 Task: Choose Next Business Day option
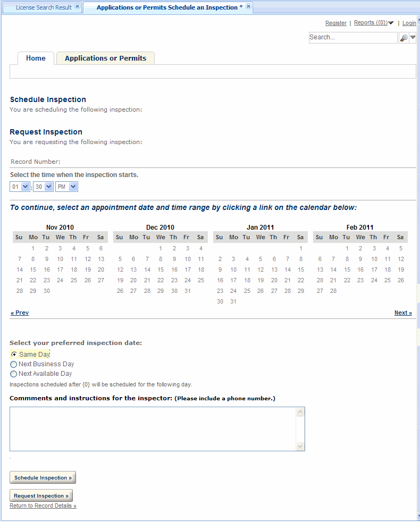(x=14, y=365)
